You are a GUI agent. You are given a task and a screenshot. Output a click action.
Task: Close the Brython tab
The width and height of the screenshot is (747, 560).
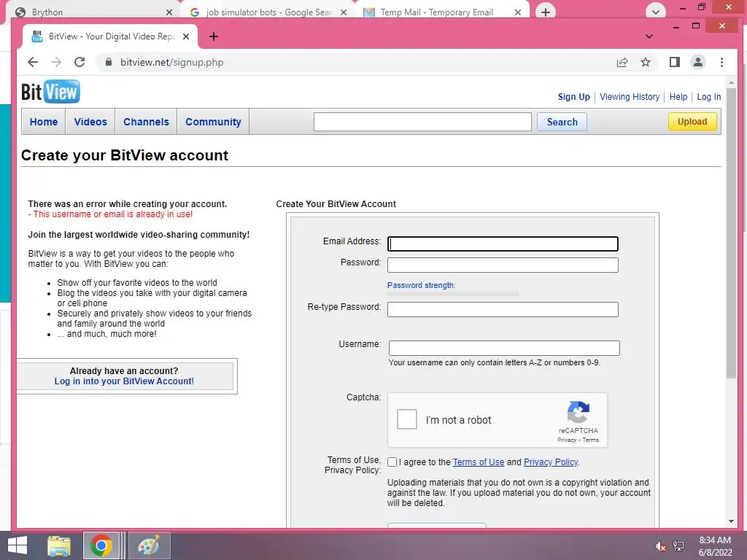pos(169,12)
